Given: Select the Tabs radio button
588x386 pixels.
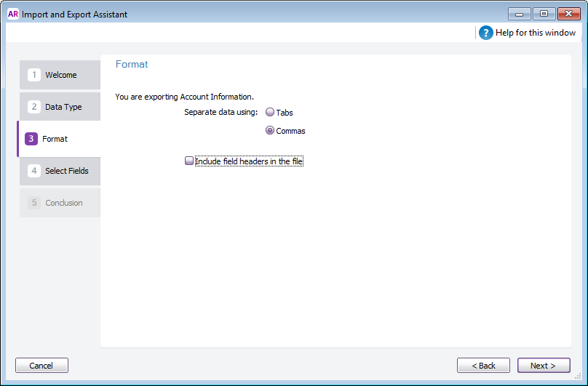Looking at the screenshot, I should point(270,113).
